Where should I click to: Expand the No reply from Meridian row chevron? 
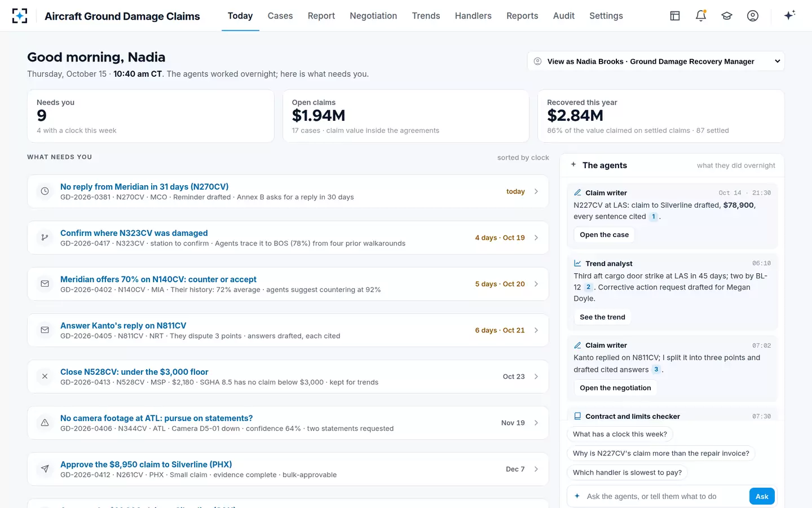click(x=536, y=191)
